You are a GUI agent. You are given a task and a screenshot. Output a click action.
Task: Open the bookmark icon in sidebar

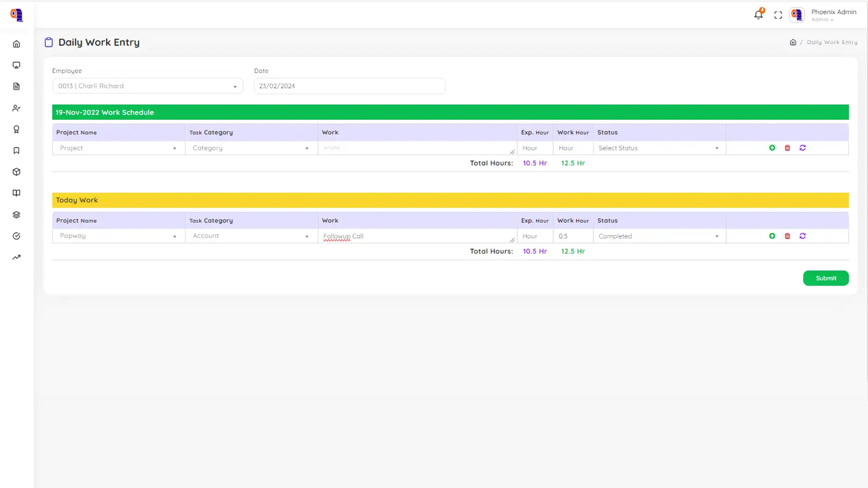(16, 151)
